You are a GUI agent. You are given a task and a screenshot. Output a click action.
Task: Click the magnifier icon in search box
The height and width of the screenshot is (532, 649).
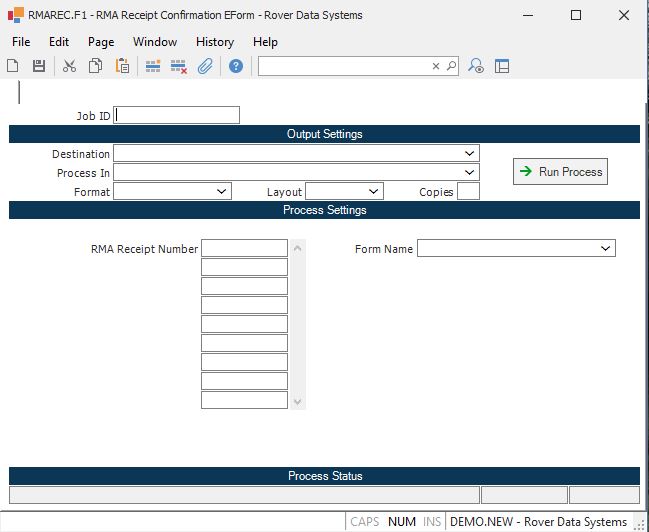click(x=451, y=66)
